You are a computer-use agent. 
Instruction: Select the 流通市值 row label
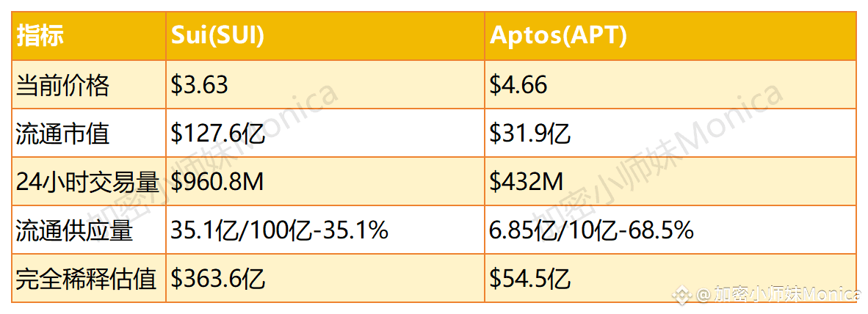(89, 134)
